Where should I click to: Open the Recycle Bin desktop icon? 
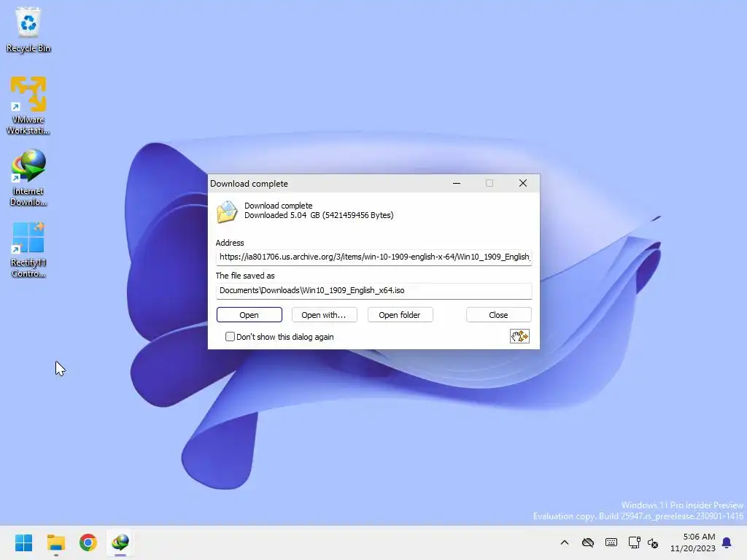[x=28, y=29]
